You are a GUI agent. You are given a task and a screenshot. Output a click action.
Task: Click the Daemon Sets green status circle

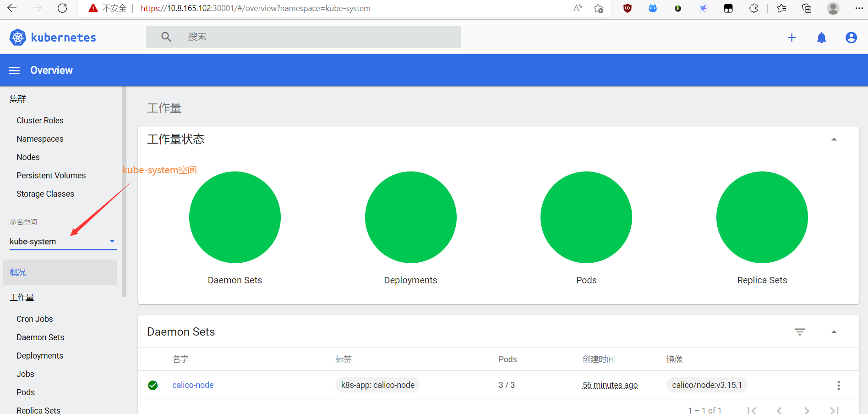(x=235, y=217)
